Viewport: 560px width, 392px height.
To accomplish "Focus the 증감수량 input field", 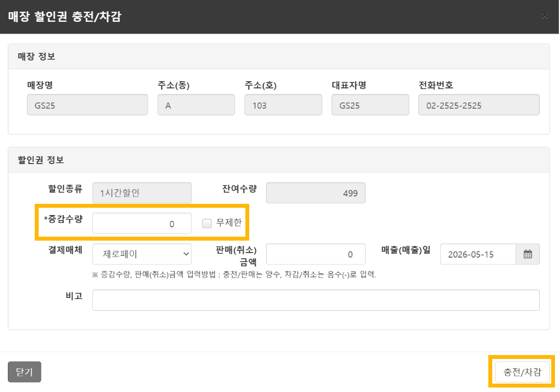I will (x=142, y=223).
